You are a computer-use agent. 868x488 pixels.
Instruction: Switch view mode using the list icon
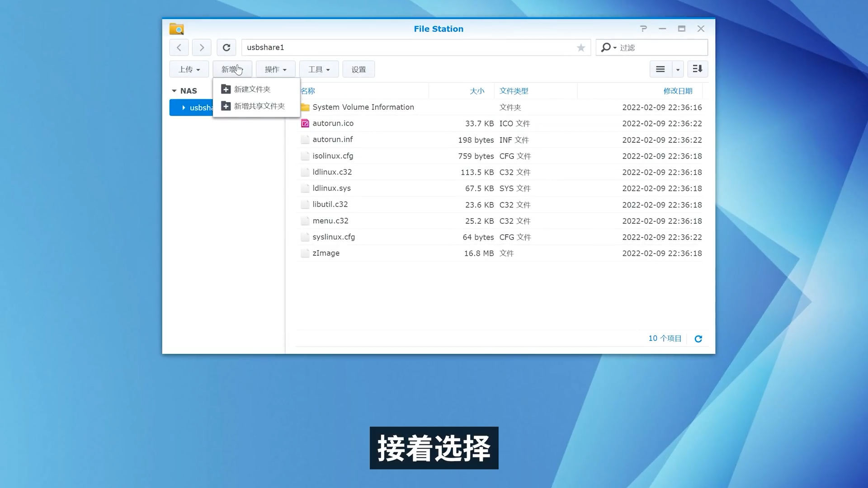[x=660, y=69]
